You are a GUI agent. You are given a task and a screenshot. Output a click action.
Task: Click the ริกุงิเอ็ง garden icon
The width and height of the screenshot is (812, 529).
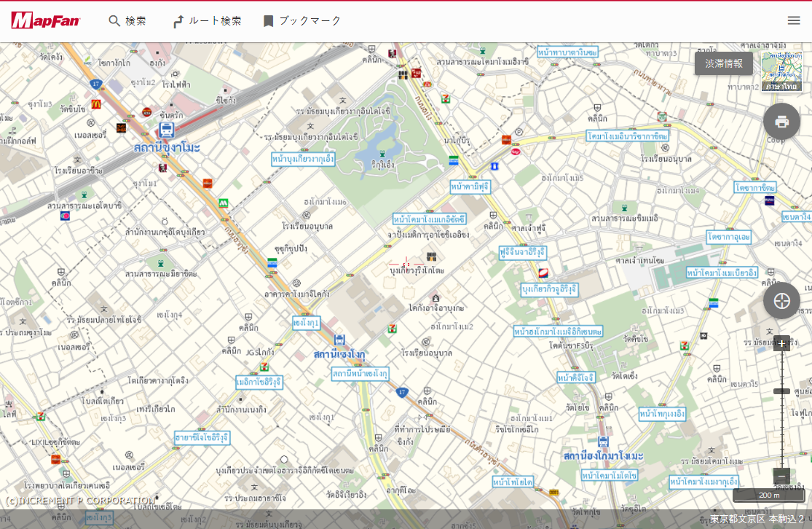[x=382, y=154]
